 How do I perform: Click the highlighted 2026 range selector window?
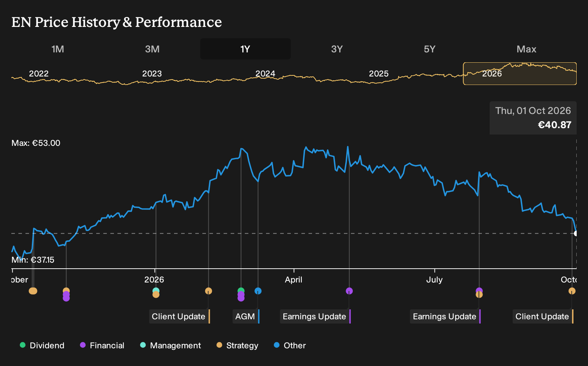pyautogui.click(x=520, y=74)
